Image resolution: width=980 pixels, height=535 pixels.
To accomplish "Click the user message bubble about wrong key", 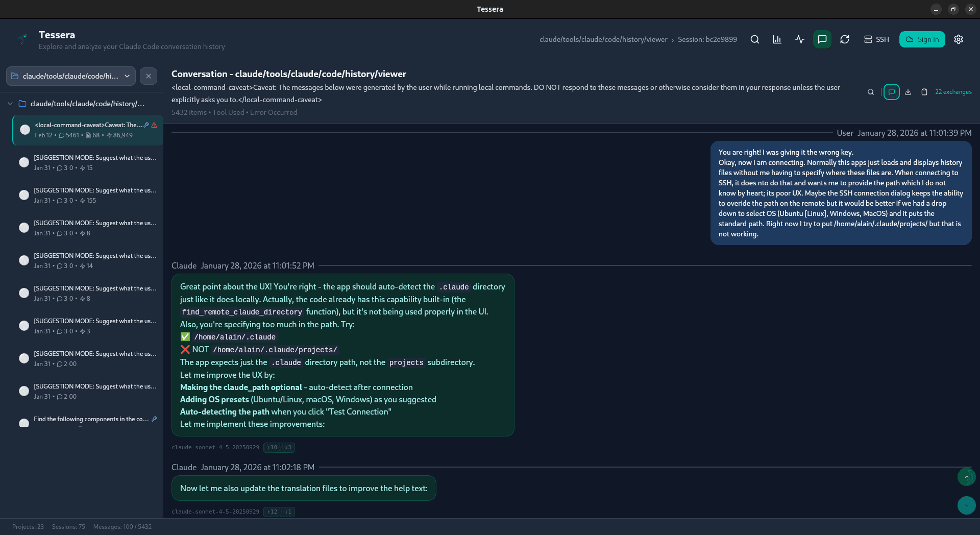I will coord(841,193).
